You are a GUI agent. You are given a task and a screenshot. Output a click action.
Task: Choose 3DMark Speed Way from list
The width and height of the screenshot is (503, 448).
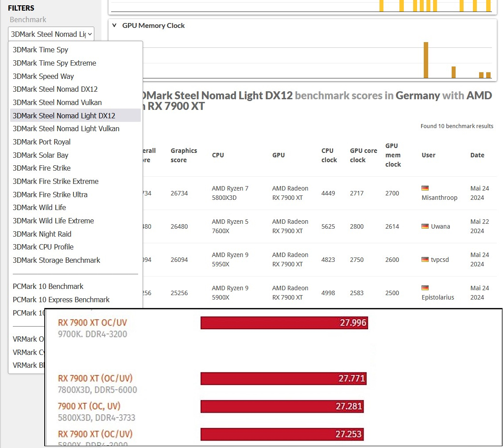[x=43, y=76]
